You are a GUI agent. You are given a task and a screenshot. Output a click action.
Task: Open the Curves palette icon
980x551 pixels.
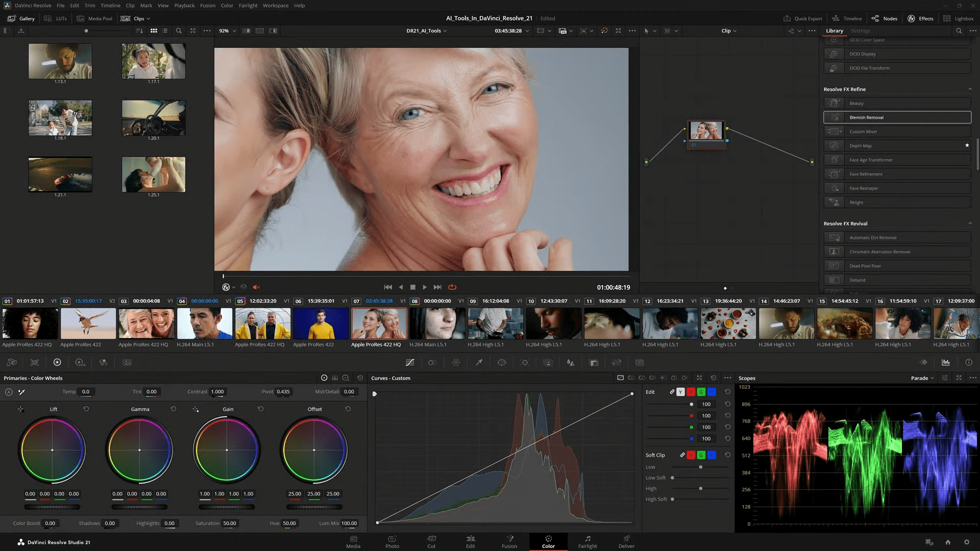(409, 363)
